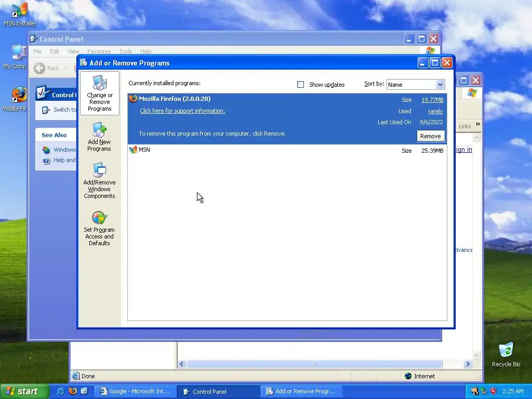The width and height of the screenshot is (532, 399).
Task: Click the browser horizontal scrollbar left arrow
Action: coord(181,364)
